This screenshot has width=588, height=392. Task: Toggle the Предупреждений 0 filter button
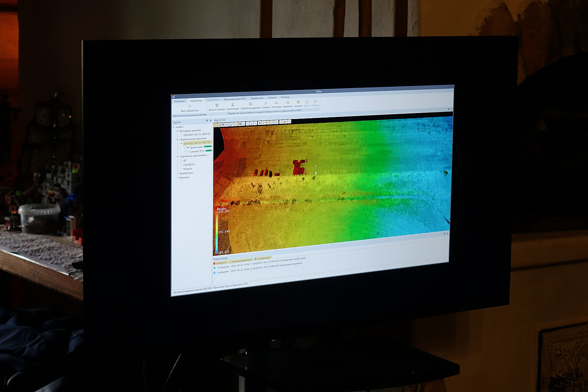click(x=241, y=260)
